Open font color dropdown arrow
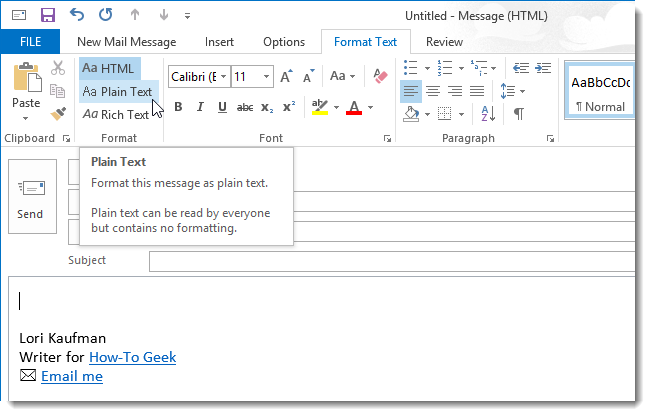This screenshot has height=416, width=650. (370, 108)
